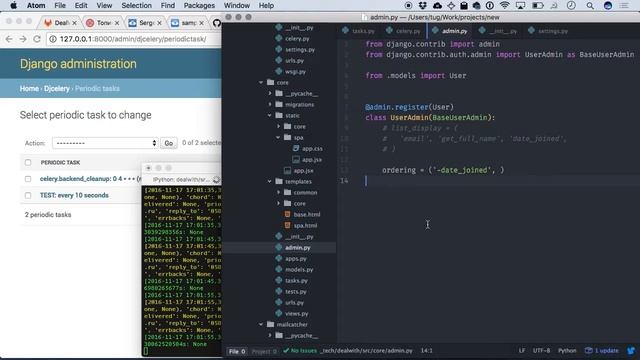Go to Djcelery breadcrumb link
The height and width of the screenshot is (360, 640).
coord(57,89)
